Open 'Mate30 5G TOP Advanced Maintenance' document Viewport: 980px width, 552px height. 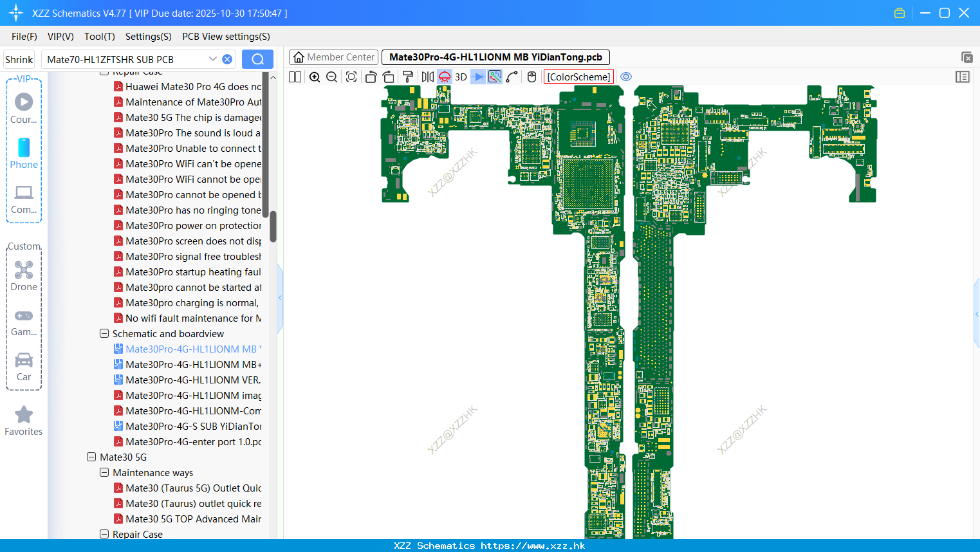(187, 519)
